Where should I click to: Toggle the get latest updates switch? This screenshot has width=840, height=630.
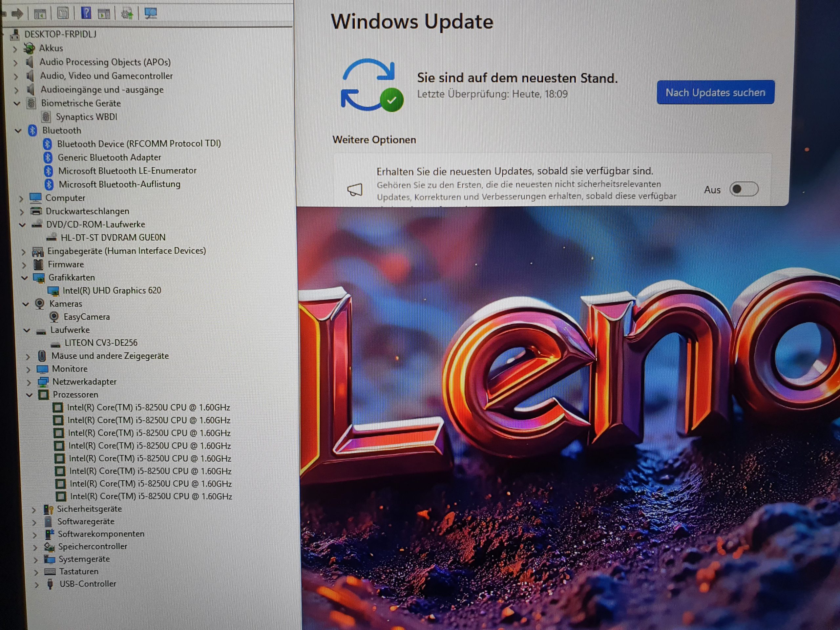click(x=743, y=189)
